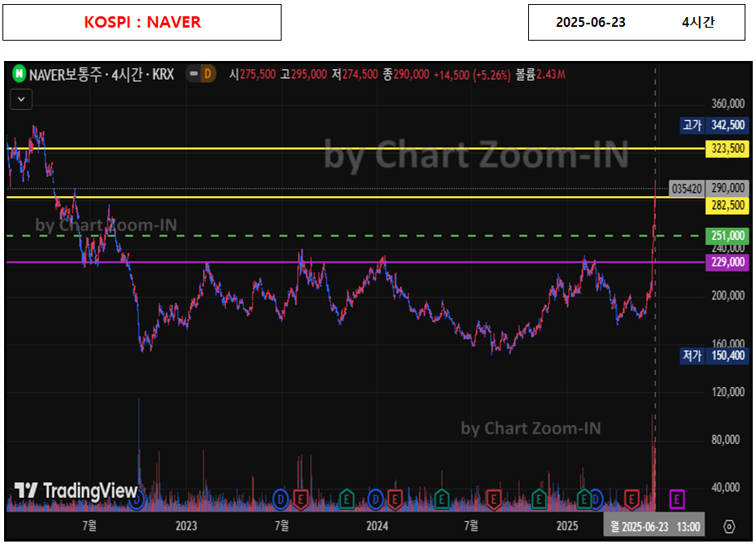Open green E marker left of 7월 2024 label

[x=442, y=499]
